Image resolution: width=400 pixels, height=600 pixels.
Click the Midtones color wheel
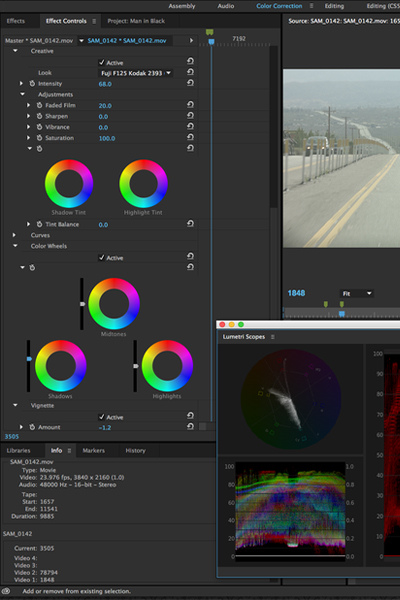click(x=114, y=304)
